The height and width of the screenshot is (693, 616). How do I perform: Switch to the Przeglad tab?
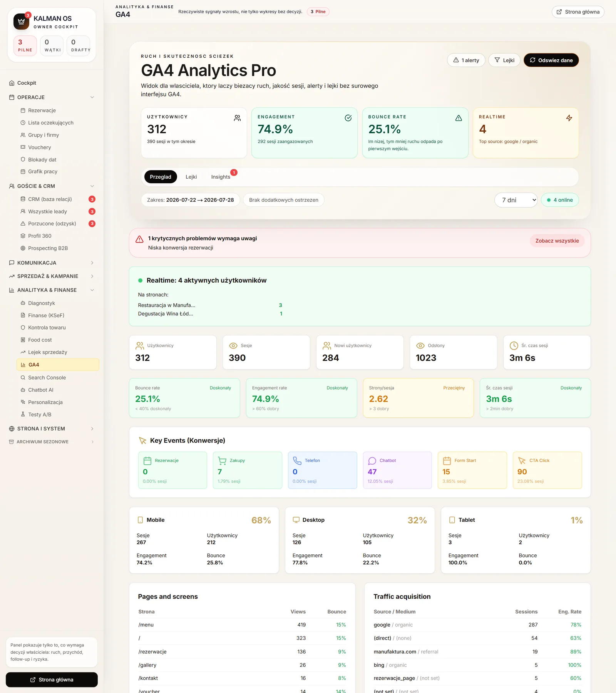click(x=161, y=177)
